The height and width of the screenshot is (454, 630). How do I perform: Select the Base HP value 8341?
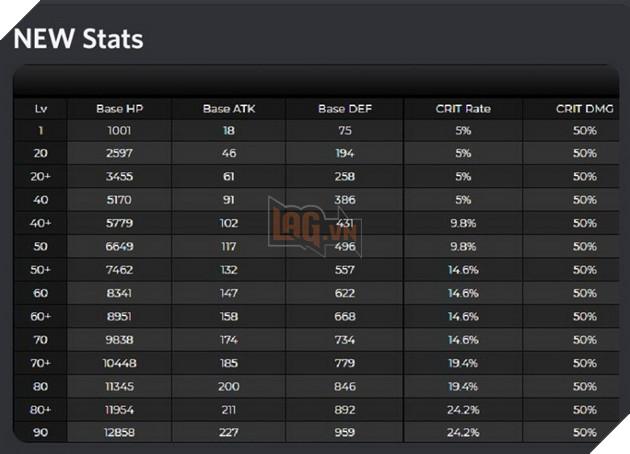coord(119,293)
